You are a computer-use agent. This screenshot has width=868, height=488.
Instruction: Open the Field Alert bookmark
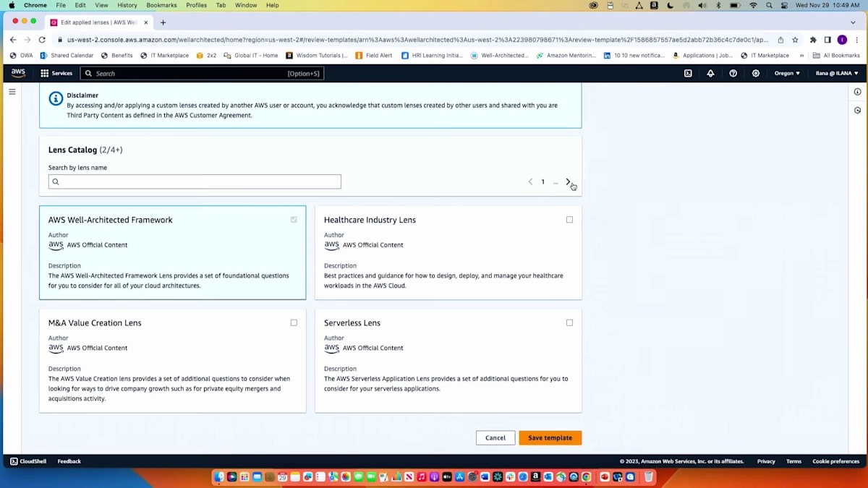tap(374, 55)
